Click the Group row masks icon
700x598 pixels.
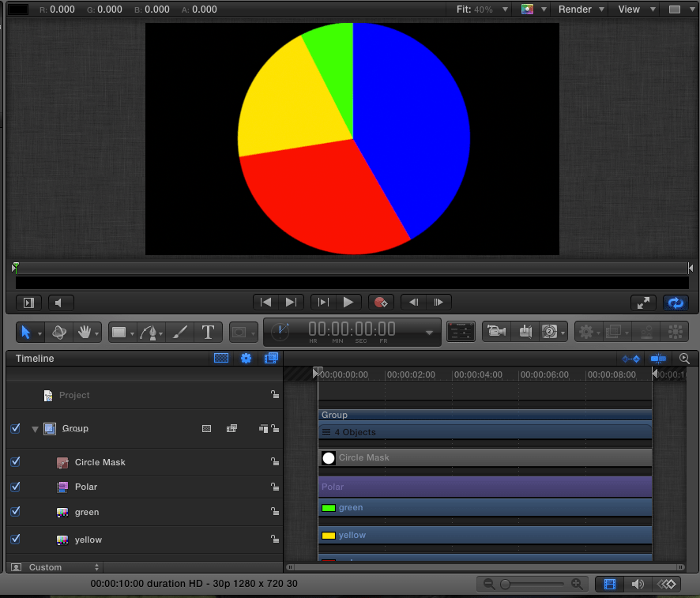(x=206, y=429)
